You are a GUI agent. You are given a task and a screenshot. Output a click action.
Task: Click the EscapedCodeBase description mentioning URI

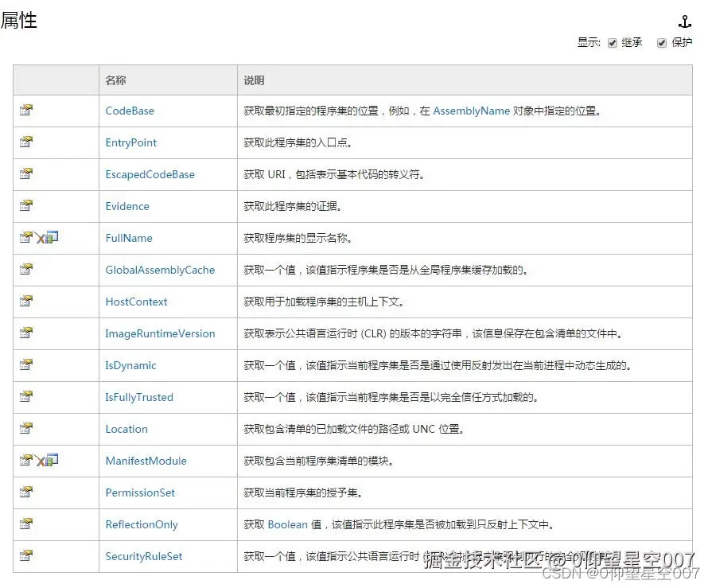334,174
